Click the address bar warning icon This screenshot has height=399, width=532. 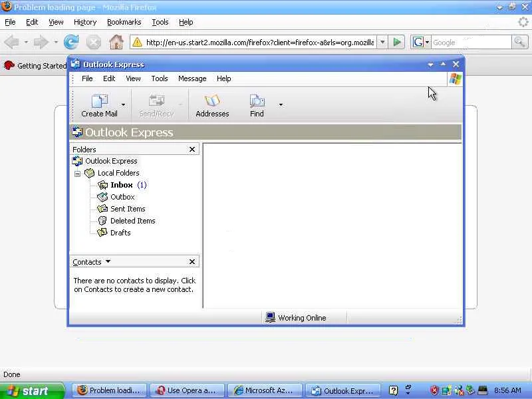[x=137, y=43]
